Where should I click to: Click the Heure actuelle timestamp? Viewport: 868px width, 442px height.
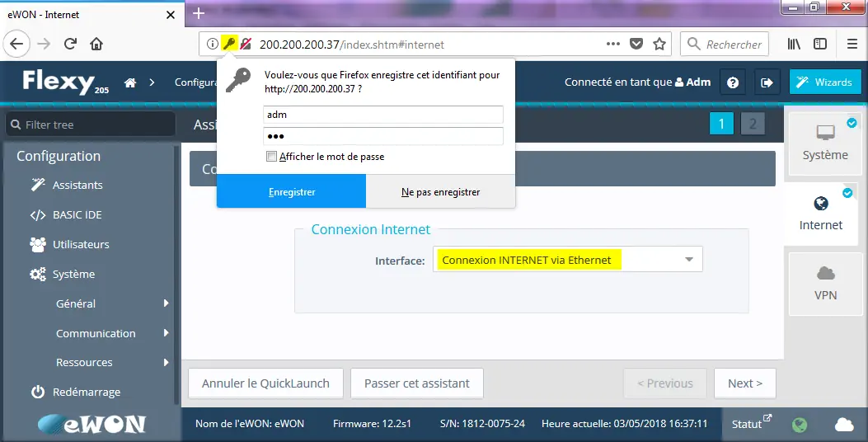(625, 424)
